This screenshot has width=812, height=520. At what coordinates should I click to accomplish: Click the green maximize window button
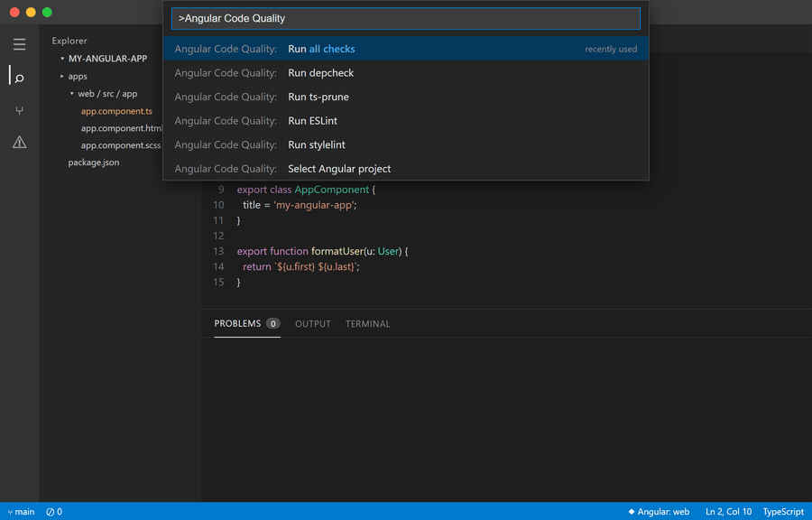click(47, 13)
